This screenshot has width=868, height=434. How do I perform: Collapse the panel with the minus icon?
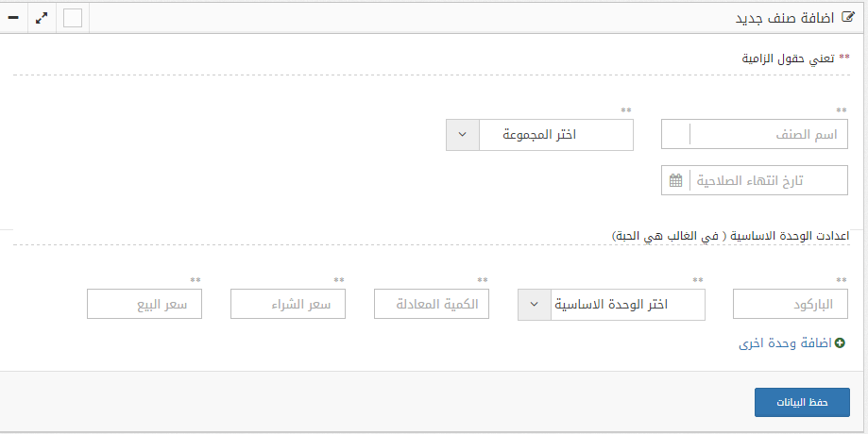(13, 18)
